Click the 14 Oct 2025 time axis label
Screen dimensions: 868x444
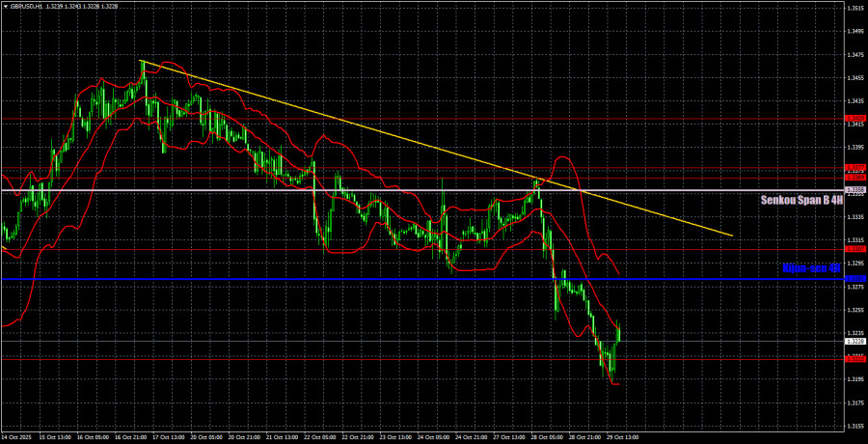[x=16, y=437]
